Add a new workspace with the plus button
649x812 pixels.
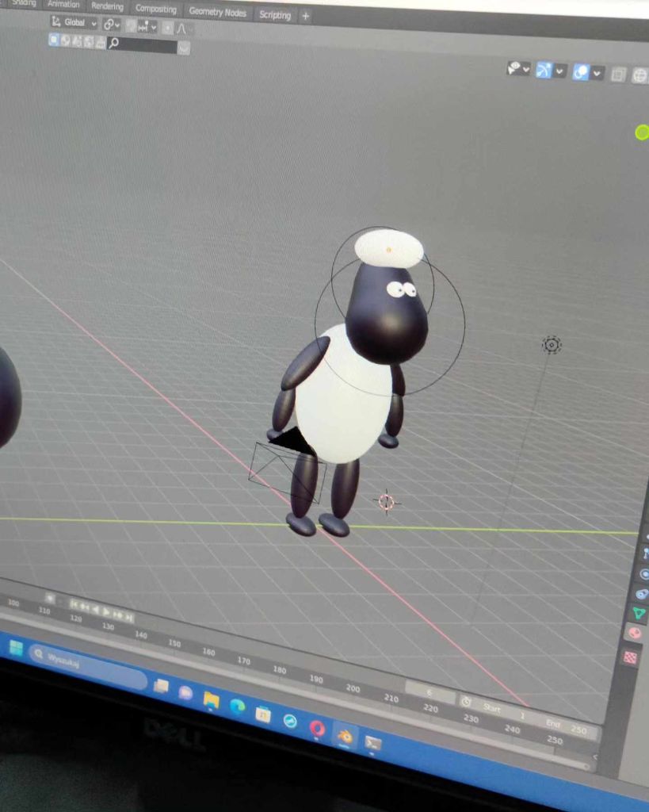click(306, 17)
